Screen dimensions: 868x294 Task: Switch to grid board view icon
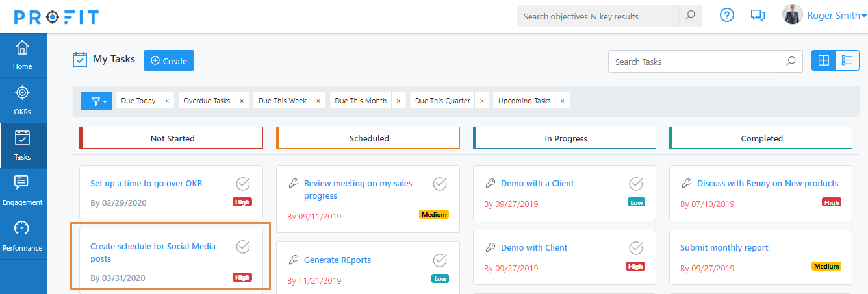823,61
